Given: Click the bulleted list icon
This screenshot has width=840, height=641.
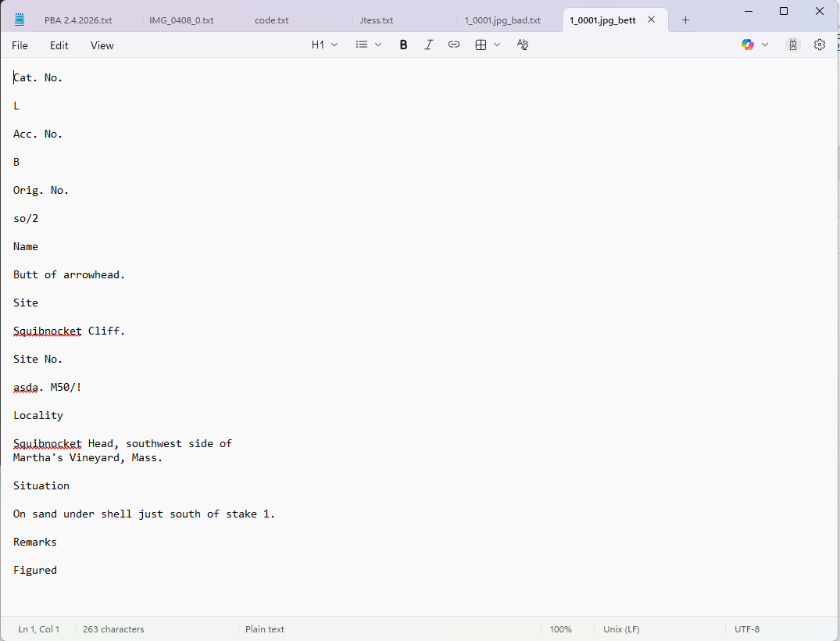Looking at the screenshot, I should (x=362, y=45).
